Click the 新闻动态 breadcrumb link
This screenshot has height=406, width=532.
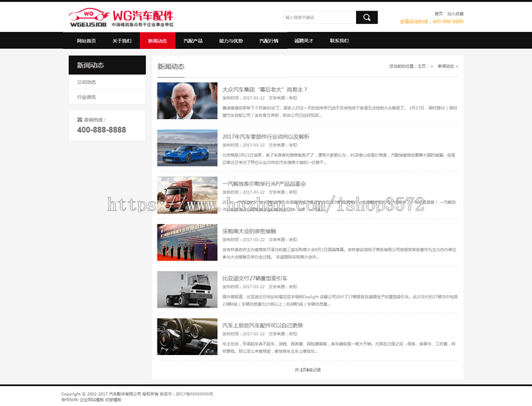click(x=446, y=66)
